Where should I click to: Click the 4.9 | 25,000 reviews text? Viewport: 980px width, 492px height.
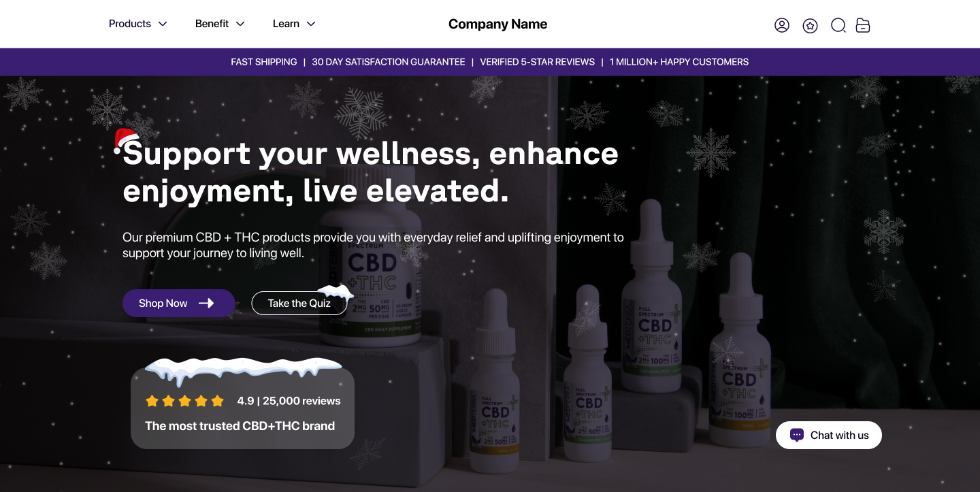point(289,401)
